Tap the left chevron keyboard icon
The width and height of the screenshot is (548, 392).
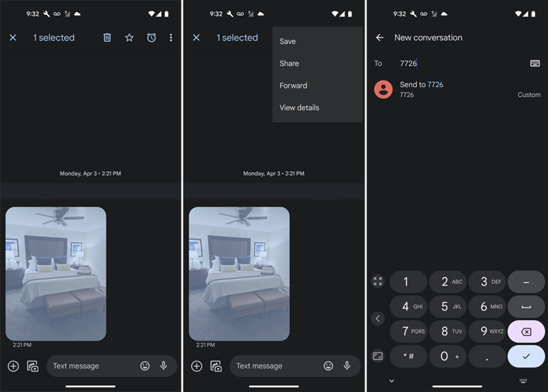(377, 319)
